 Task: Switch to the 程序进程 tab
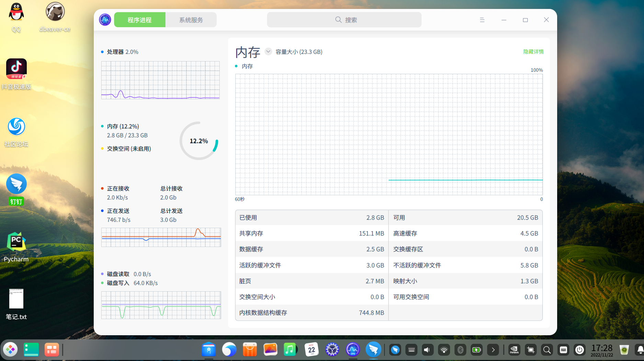click(140, 20)
